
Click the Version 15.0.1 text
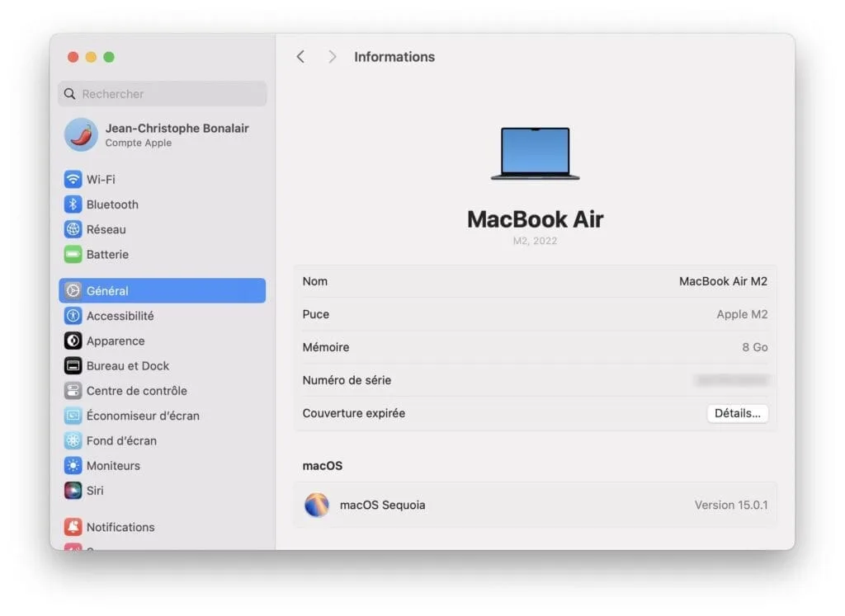[731, 505]
